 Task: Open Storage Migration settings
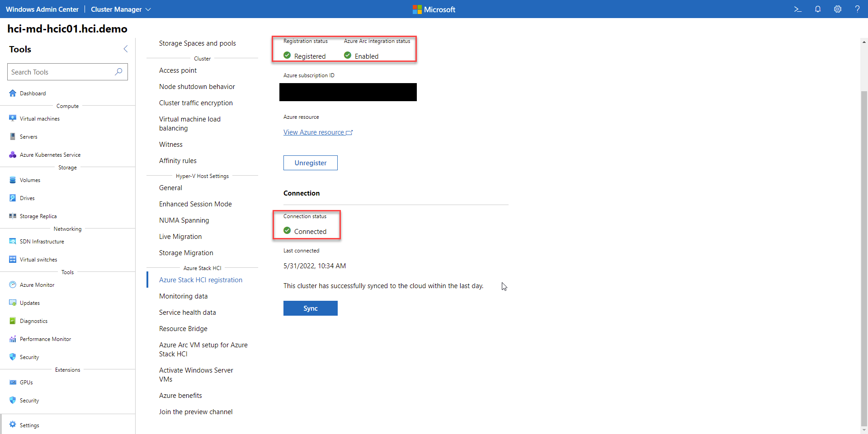(x=186, y=253)
